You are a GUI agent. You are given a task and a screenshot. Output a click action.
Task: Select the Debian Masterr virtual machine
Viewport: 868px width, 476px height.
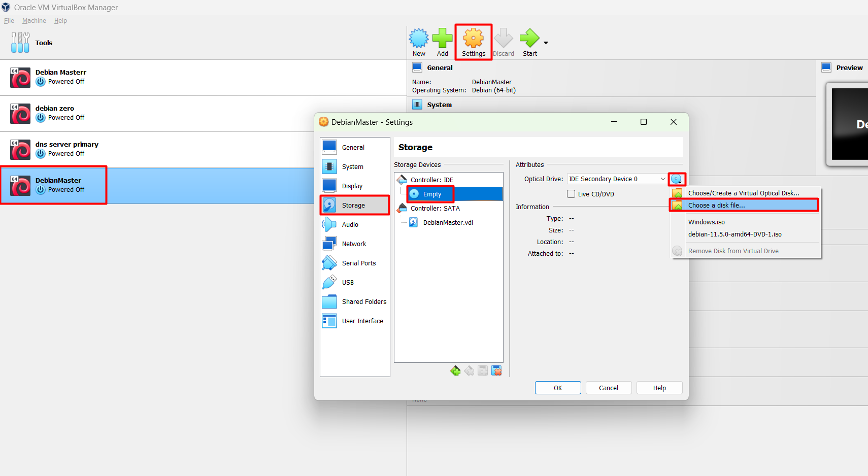(x=203, y=78)
